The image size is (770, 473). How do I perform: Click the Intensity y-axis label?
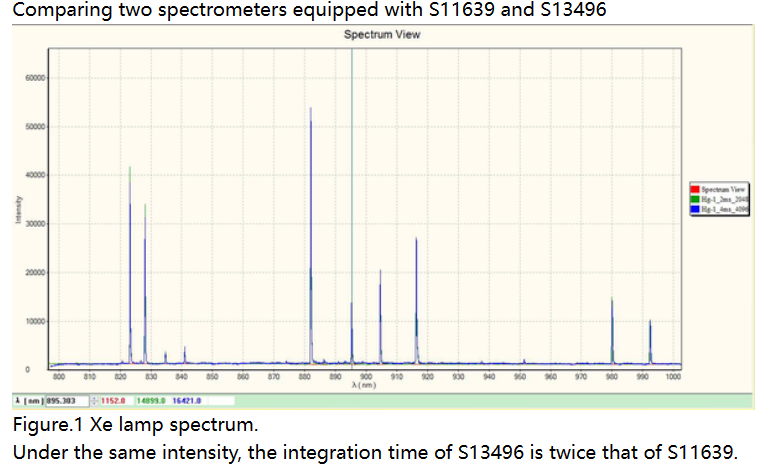18,210
